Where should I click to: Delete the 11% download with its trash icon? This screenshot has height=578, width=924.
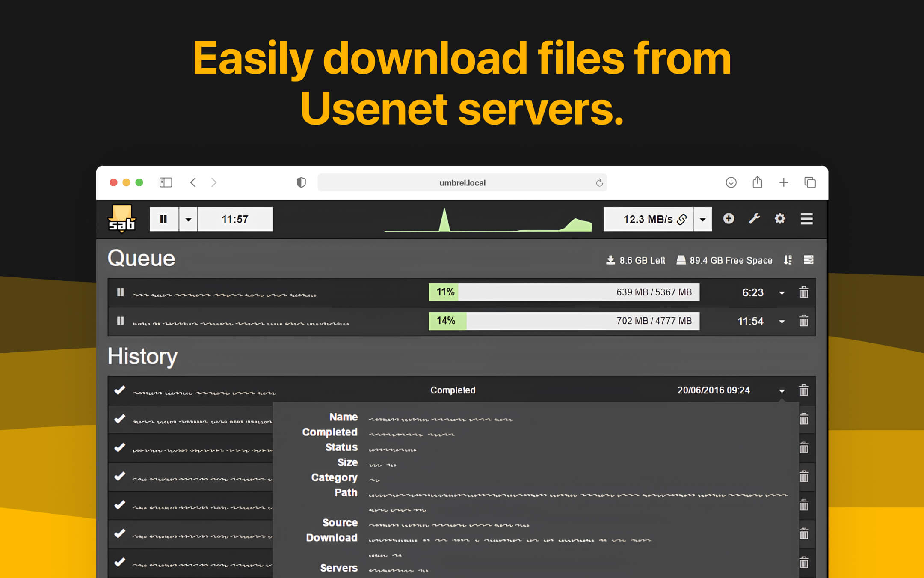coord(804,292)
